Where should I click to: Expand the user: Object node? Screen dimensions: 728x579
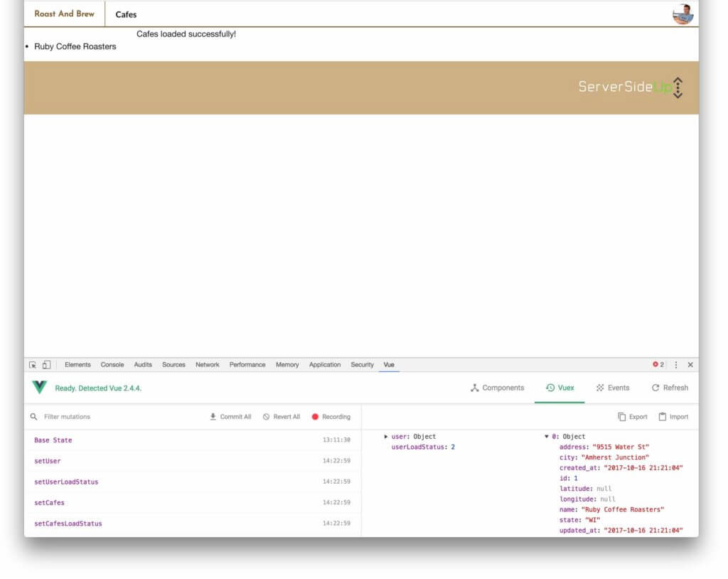tap(386, 437)
